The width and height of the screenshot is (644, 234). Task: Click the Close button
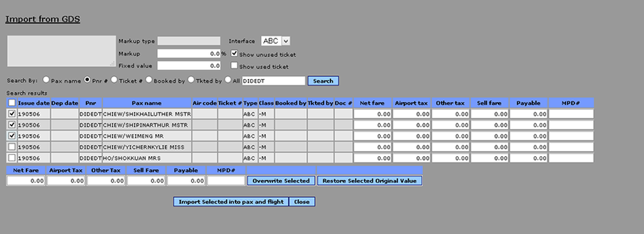pyautogui.click(x=302, y=202)
